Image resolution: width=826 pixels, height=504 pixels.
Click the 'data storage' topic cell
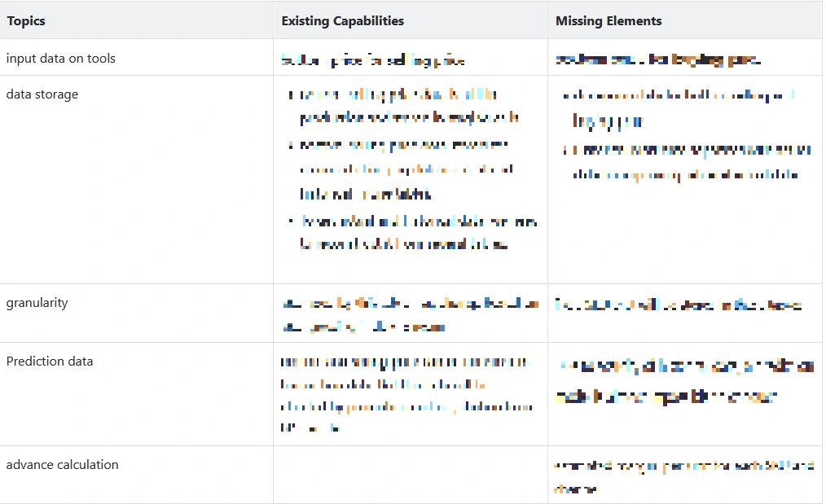point(42,94)
